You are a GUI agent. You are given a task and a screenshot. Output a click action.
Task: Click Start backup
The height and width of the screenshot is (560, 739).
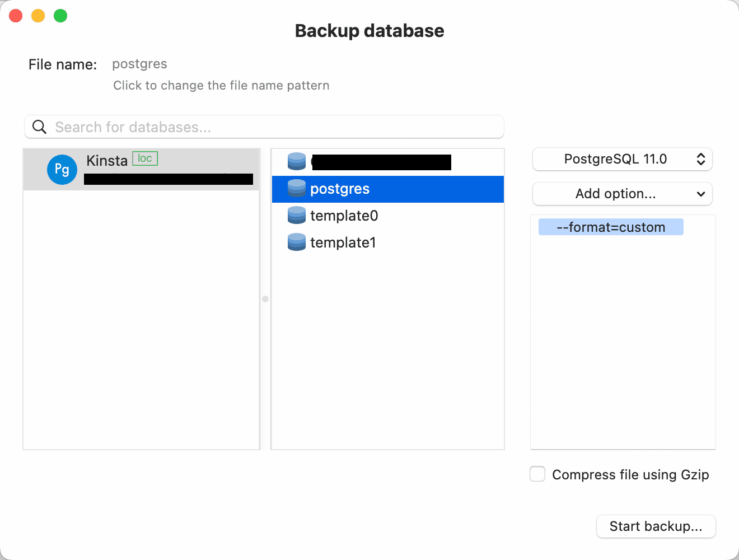tap(656, 526)
